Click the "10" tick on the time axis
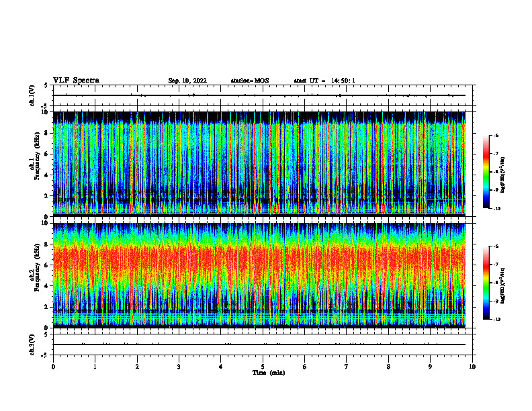Image resolution: width=532 pixels, height=411 pixels. pyautogui.click(x=472, y=367)
